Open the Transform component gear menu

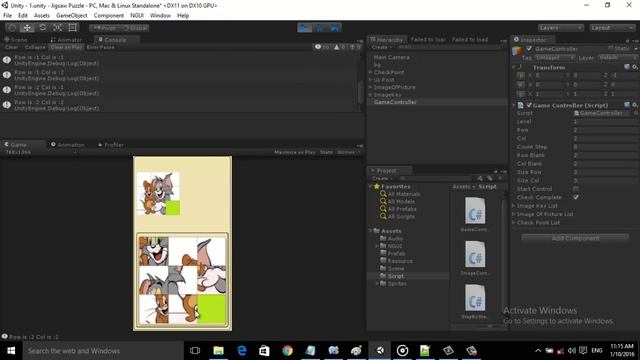tap(635, 67)
